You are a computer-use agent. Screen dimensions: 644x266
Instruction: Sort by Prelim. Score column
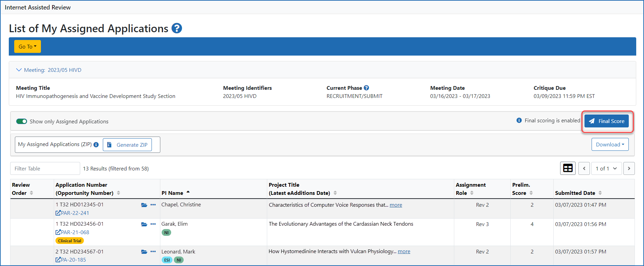531,193
